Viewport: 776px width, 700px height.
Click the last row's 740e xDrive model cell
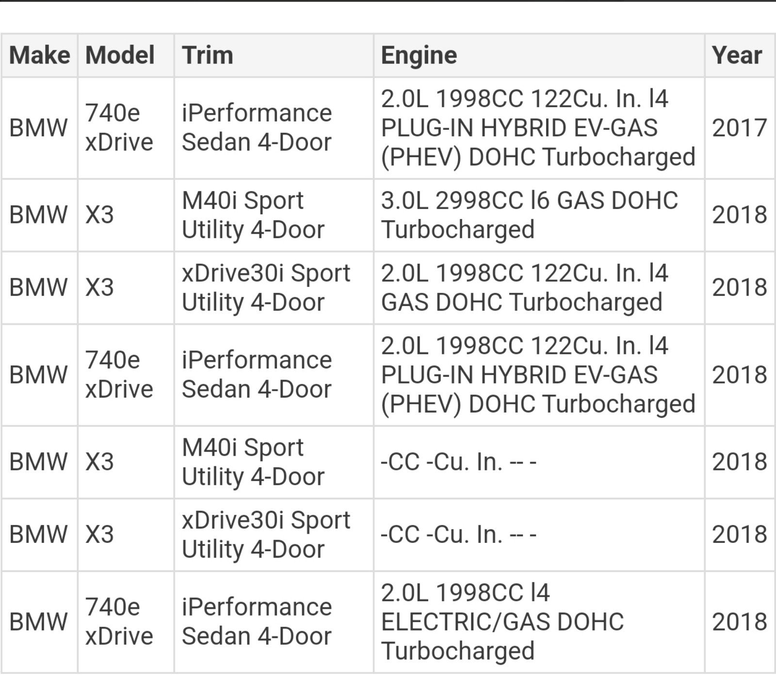click(126, 622)
